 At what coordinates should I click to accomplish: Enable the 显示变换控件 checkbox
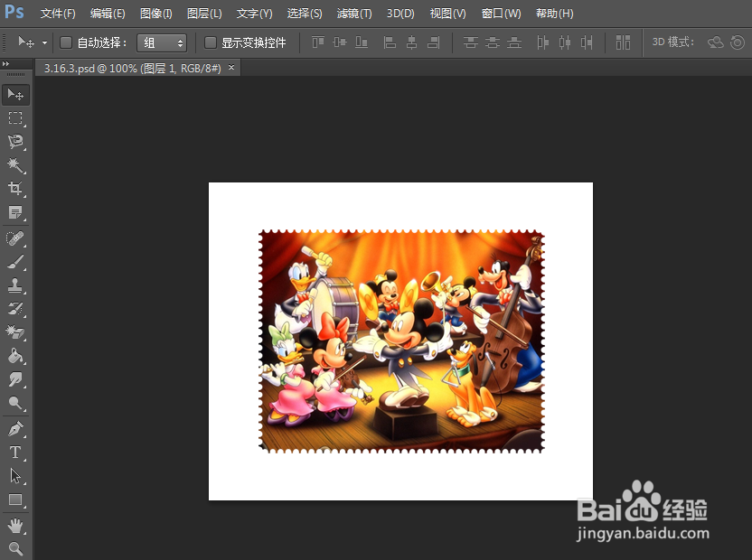point(210,42)
